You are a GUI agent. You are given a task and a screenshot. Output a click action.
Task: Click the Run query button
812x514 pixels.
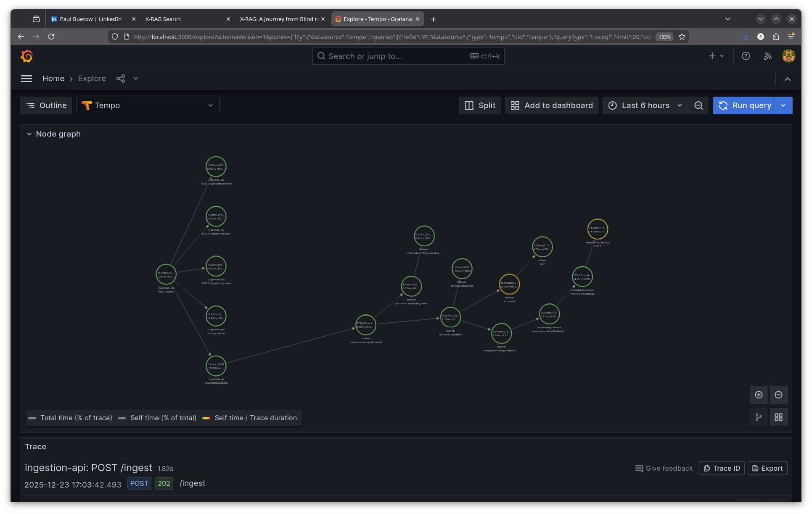coord(744,105)
